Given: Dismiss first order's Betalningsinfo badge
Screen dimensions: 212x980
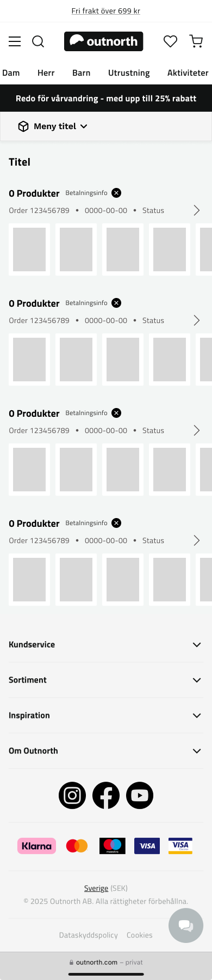Looking at the screenshot, I should click(116, 193).
